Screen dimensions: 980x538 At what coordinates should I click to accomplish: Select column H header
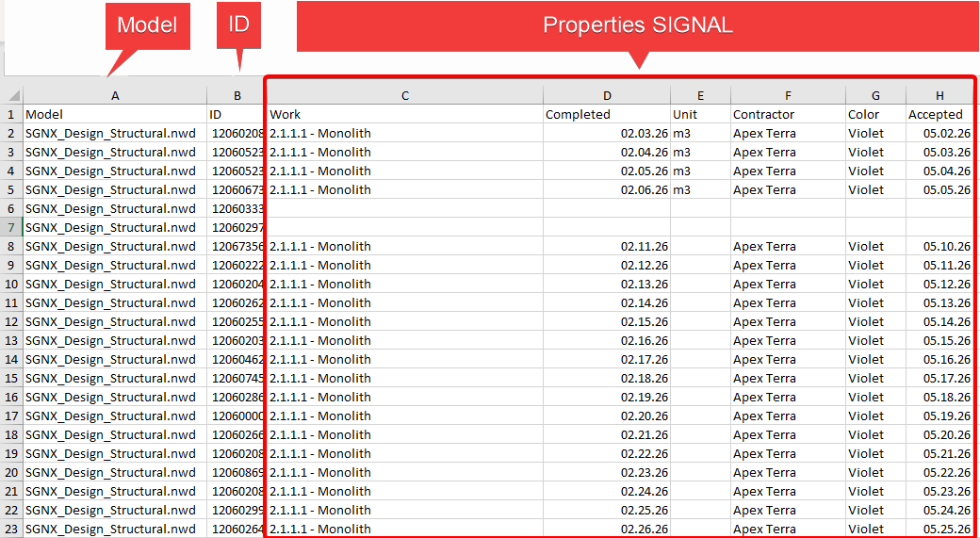[940, 95]
